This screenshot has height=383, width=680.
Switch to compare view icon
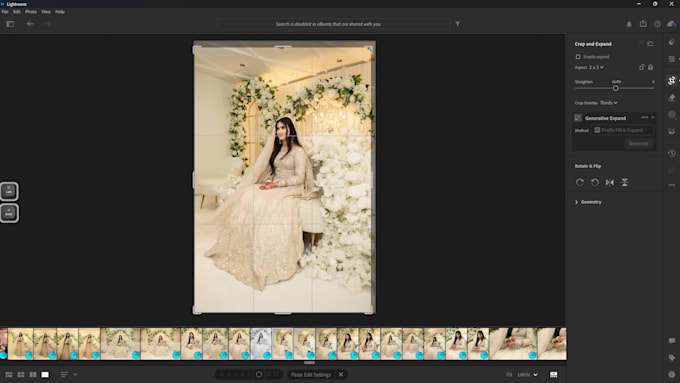click(33, 374)
